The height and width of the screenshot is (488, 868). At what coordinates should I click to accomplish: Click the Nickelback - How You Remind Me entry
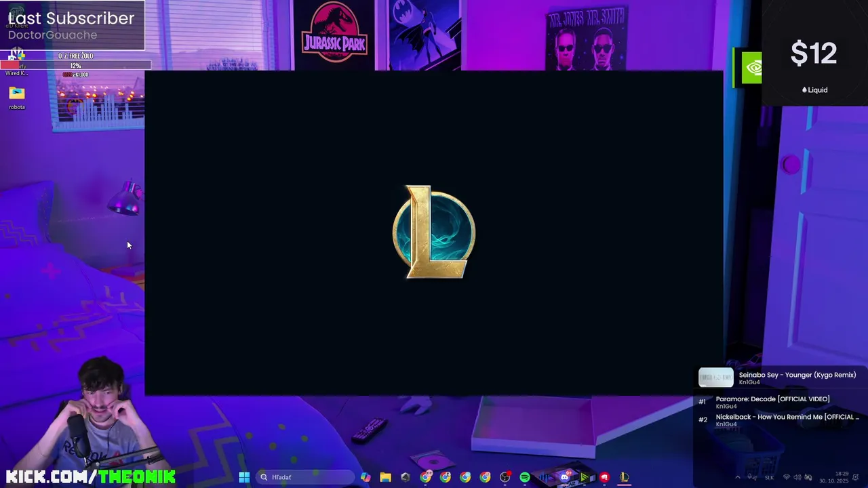click(x=787, y=417)
